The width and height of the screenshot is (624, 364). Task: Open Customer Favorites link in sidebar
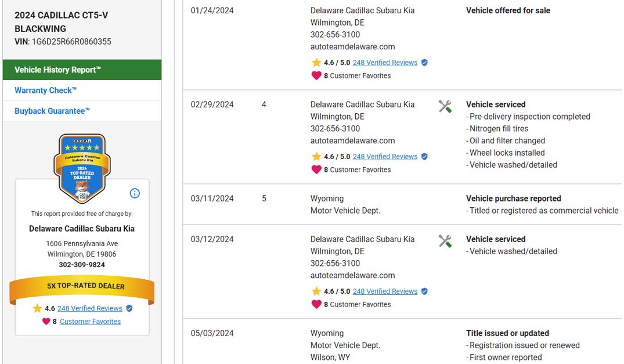pyautogui.click(x=90, y=322)
